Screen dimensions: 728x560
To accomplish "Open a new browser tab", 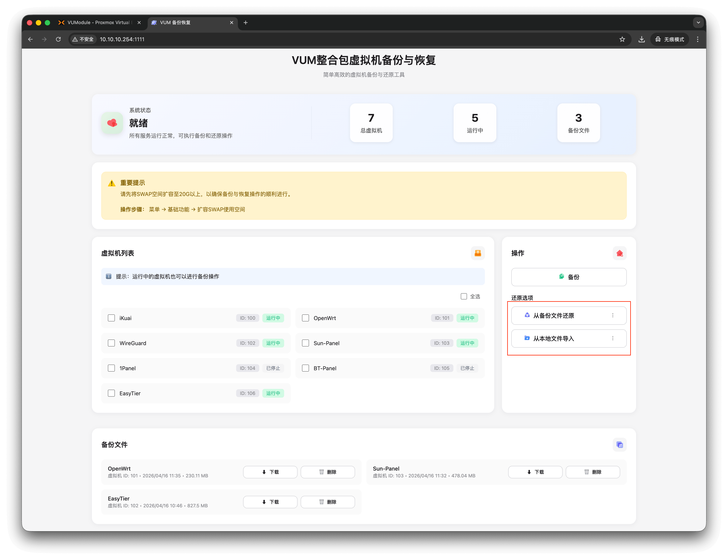I will coord(246,23).
